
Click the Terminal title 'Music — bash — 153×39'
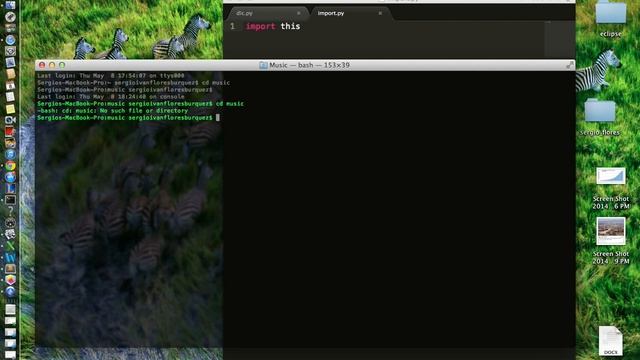[x=309, y=65]
